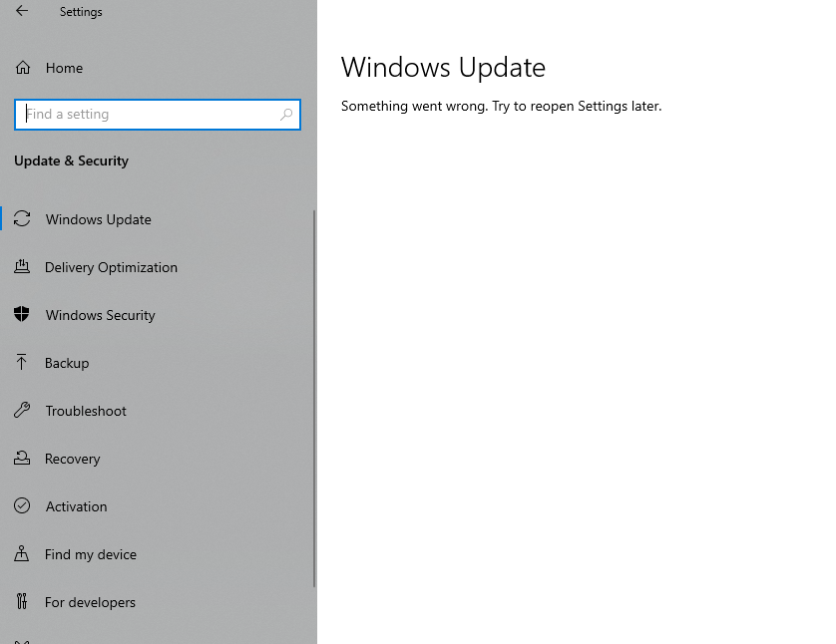Viewport: 836px width, 644px height.
Task: Click the magnifier search icon
Action: (286, 114)
